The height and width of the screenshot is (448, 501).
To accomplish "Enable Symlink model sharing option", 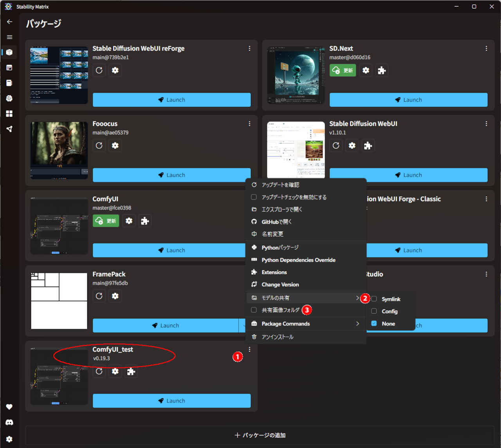I will pyautogui.click(x=374, y=299).
